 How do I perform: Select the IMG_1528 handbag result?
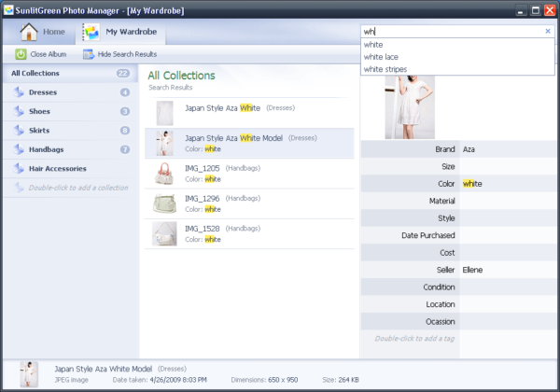(x=249, y=234)
